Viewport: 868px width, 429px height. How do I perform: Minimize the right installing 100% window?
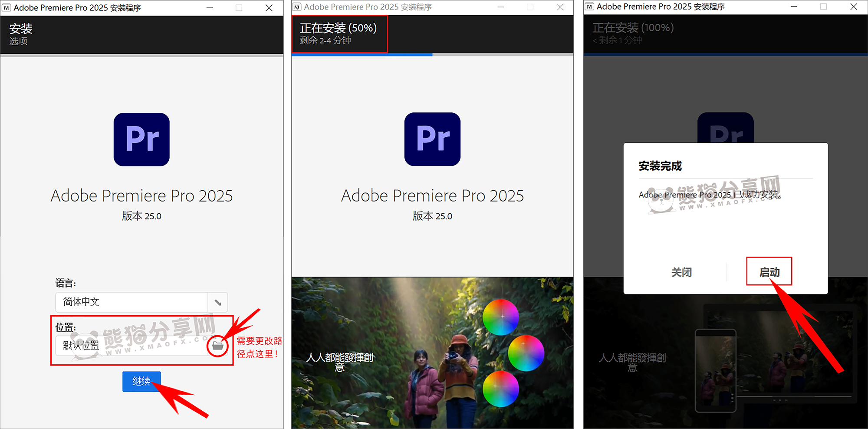794,7
